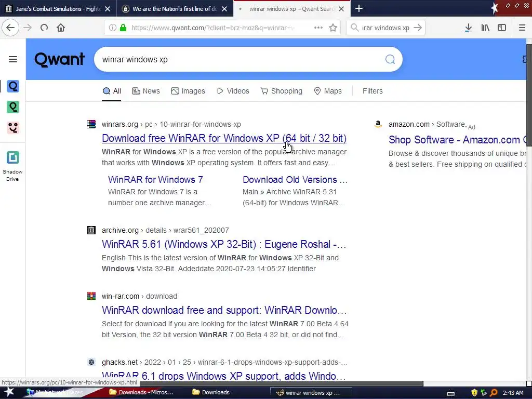
Task: Open WinRAR download free and support result
Action: point(224,310)
